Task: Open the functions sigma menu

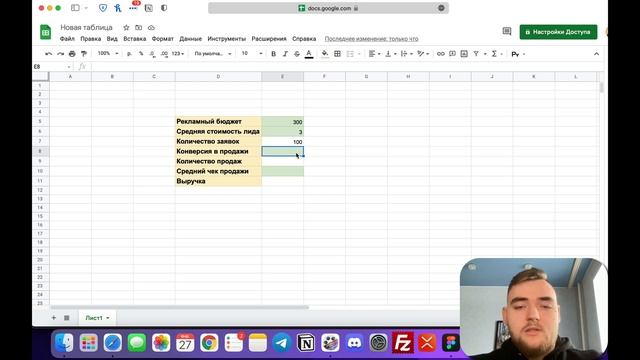Action: pyautogui.click(x=494, y=53)
